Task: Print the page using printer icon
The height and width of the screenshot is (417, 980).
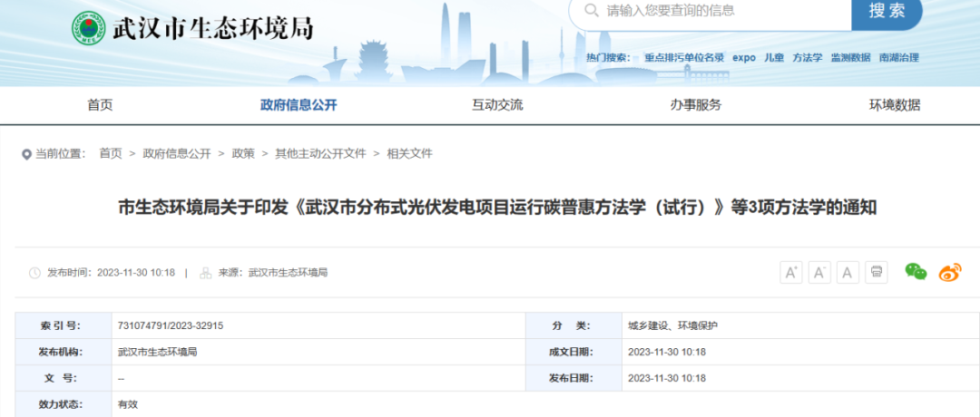Action: [x=877, y=272]
